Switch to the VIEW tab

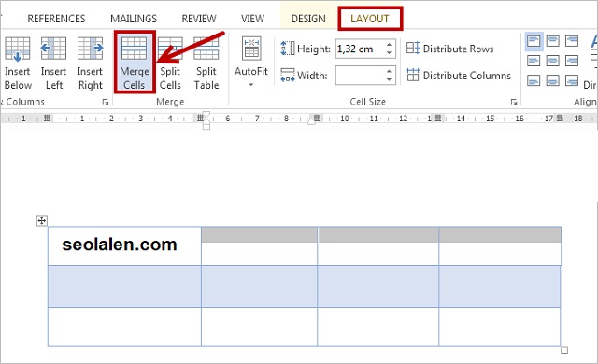pos(252,19)
